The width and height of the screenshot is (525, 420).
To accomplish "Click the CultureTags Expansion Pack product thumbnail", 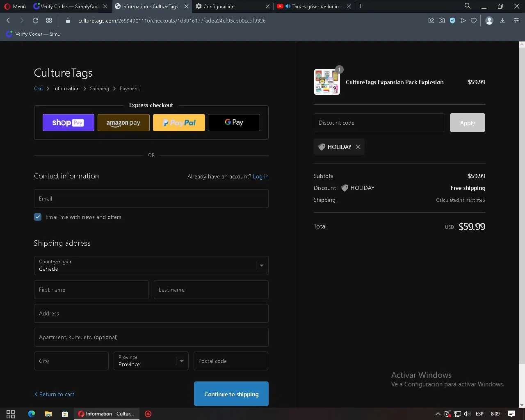I will coord(327,82).
